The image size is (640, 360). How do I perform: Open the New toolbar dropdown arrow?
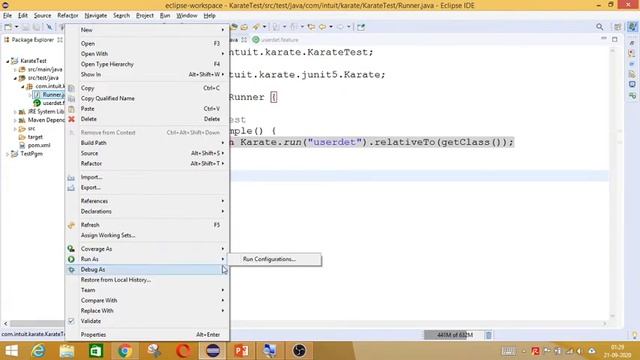coord(17,27)
